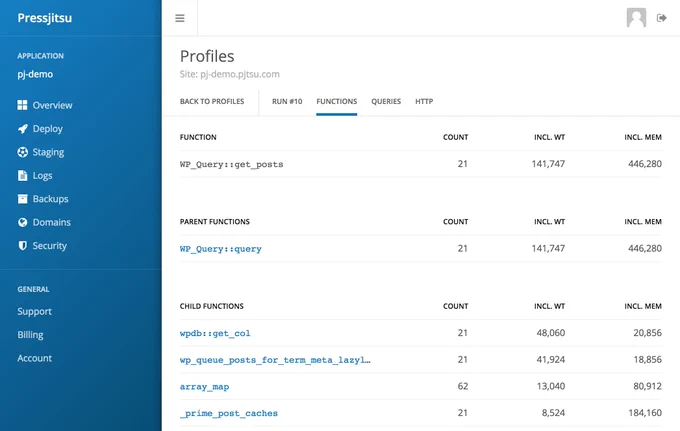This screenshot has width=680, height=431.
Task: Click the 446,280 value in WP_Query::get_posts row
Action: point(645,164)
